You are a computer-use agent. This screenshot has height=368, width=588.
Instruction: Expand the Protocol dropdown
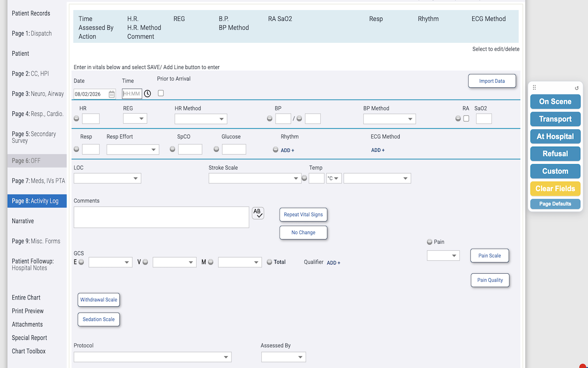153,357
